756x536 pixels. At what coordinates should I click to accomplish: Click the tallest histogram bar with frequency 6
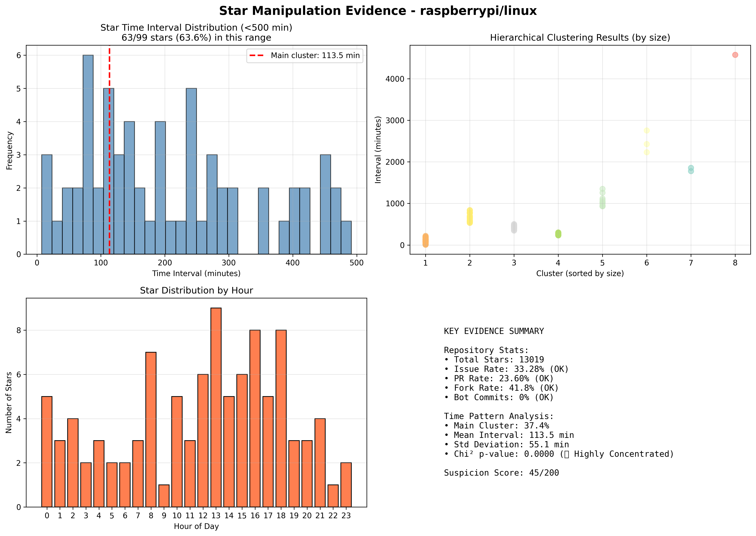88,155
